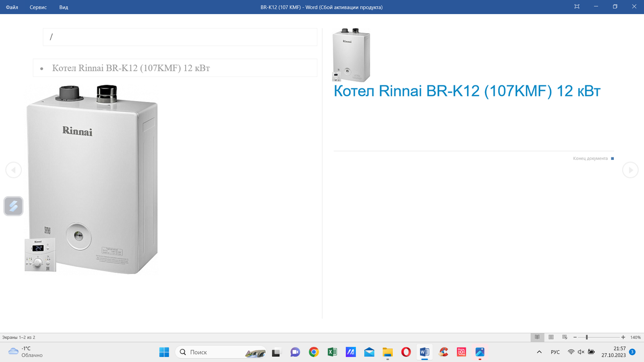
Task: Open the РУС input language switcher
Action: [x=555, y=352]
